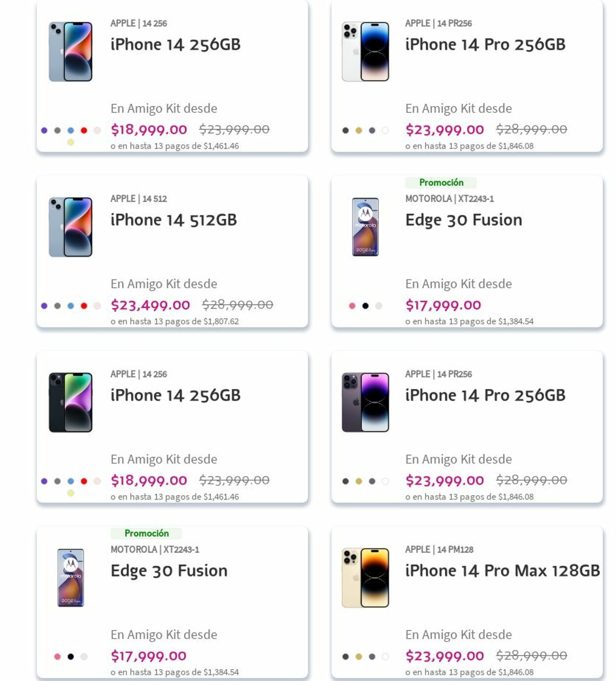Click the iPhone 14 Pro Max 128GB title
The height and width of the screenshot is (681, 616).
point(502,571)
